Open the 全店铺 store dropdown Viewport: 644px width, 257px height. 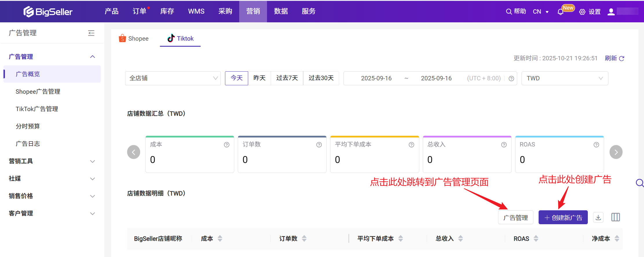coord(173,78)
